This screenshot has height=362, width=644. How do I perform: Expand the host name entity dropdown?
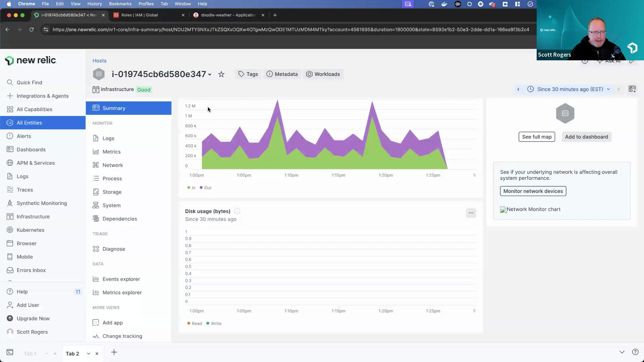coord(210,75)
